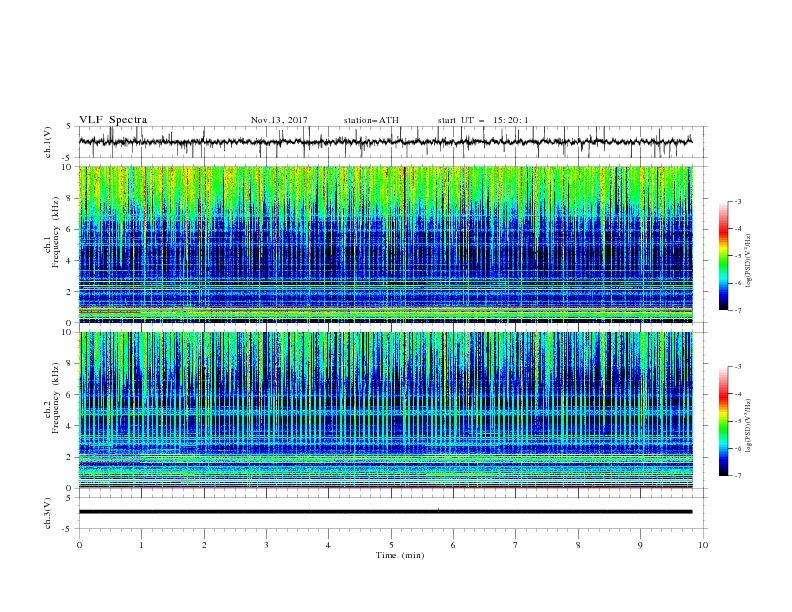This screenshot has height=612, width=792.
Task: Click the "-7" tick on ch.2 color bar
Action: point(737,476)
